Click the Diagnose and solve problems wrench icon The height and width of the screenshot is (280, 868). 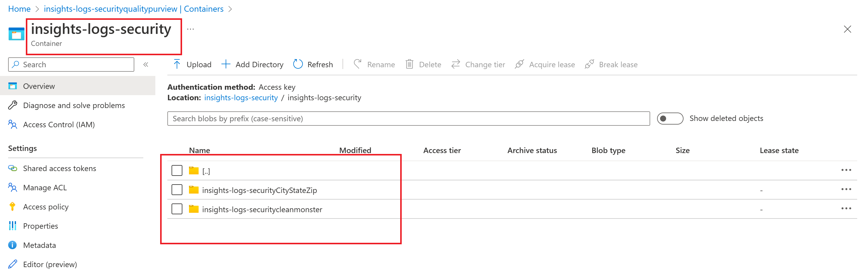12,105
